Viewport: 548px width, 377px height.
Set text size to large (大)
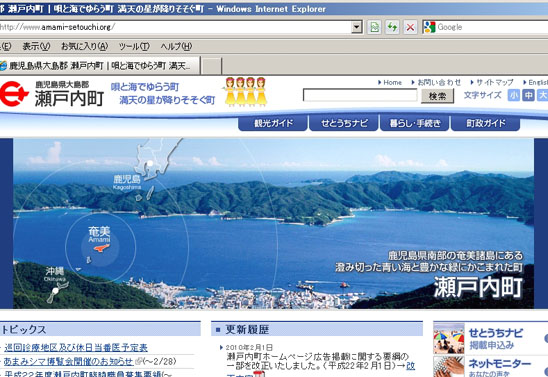pos(543,95)
